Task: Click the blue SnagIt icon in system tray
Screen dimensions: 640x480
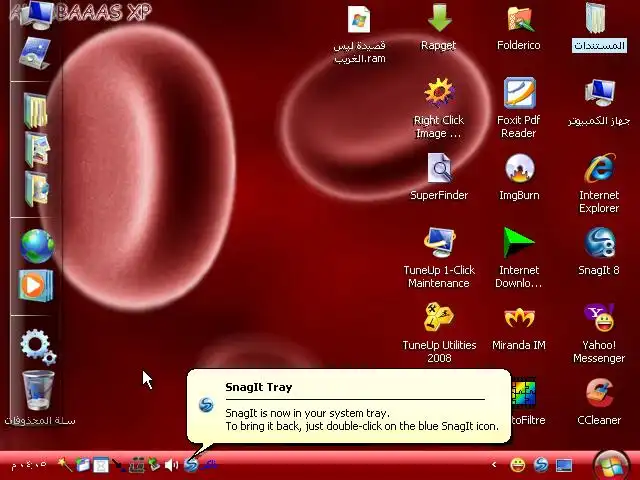Action: click(x=191, y=464)
